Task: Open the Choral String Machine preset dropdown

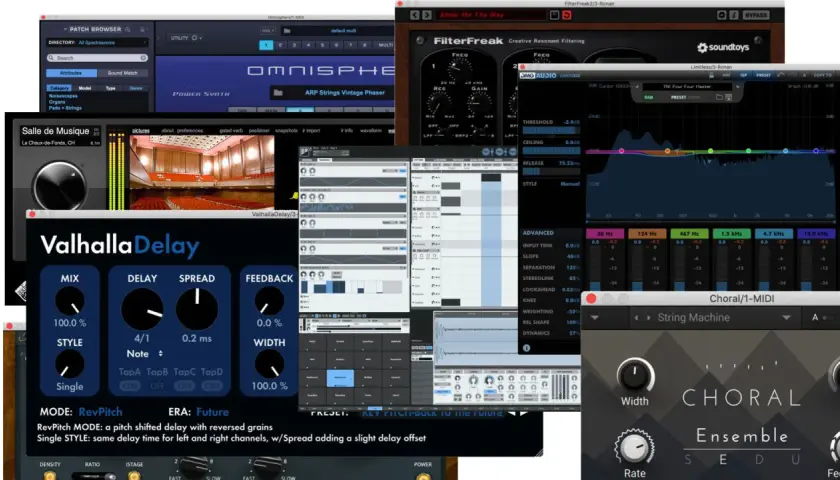Action: pos(786,318)
